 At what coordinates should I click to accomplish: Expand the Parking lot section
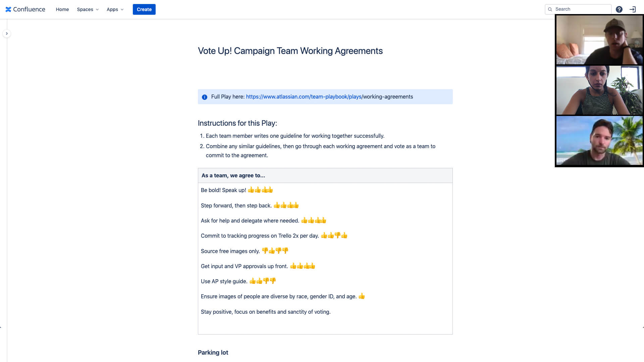[213, 352]
